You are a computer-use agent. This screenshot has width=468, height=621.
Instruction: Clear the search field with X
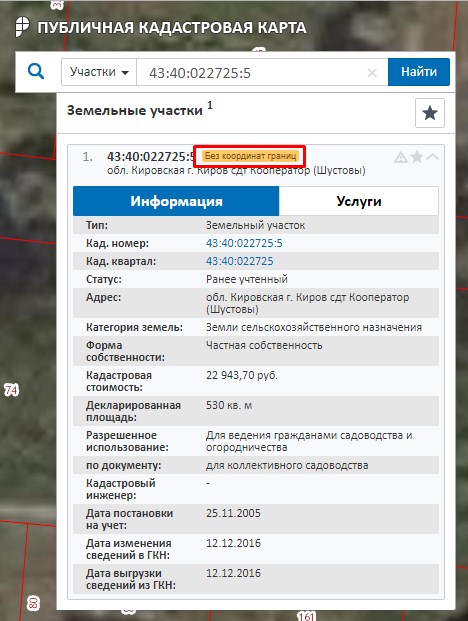click(x=372, y=72)
